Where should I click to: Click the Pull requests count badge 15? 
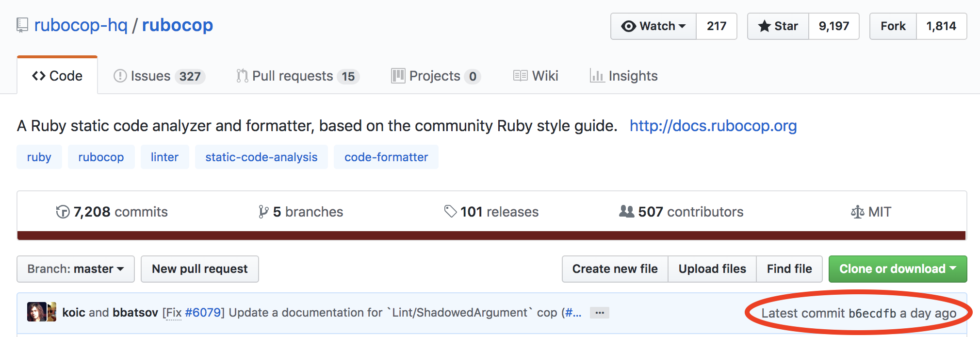click(x=348, y=77)
